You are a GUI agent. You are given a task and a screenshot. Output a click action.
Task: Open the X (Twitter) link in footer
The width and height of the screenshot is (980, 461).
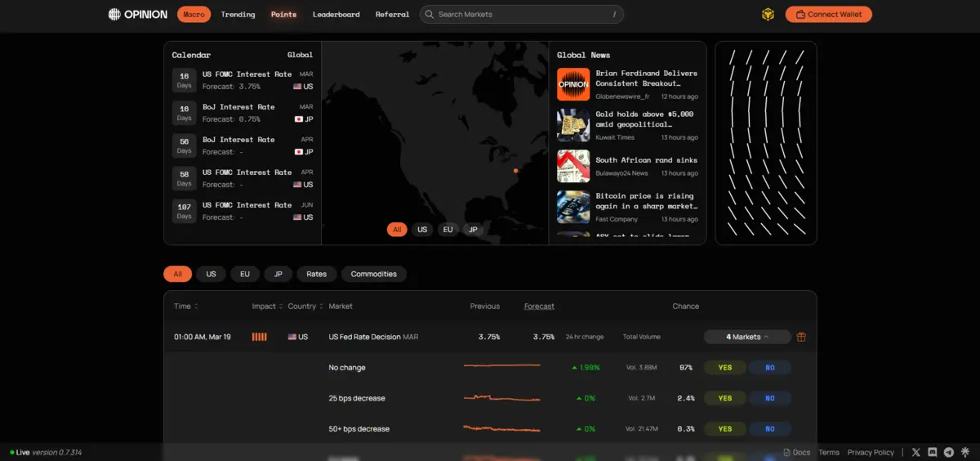[915, 452]
